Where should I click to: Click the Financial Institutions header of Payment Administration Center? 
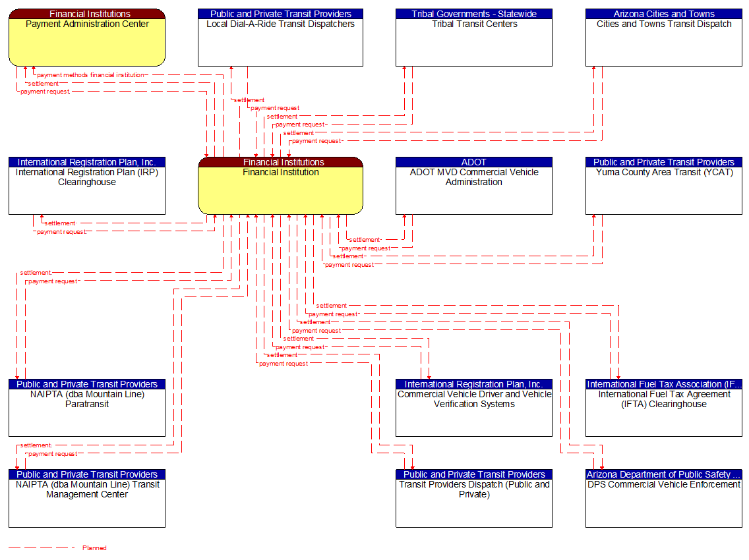coord(86,13)
